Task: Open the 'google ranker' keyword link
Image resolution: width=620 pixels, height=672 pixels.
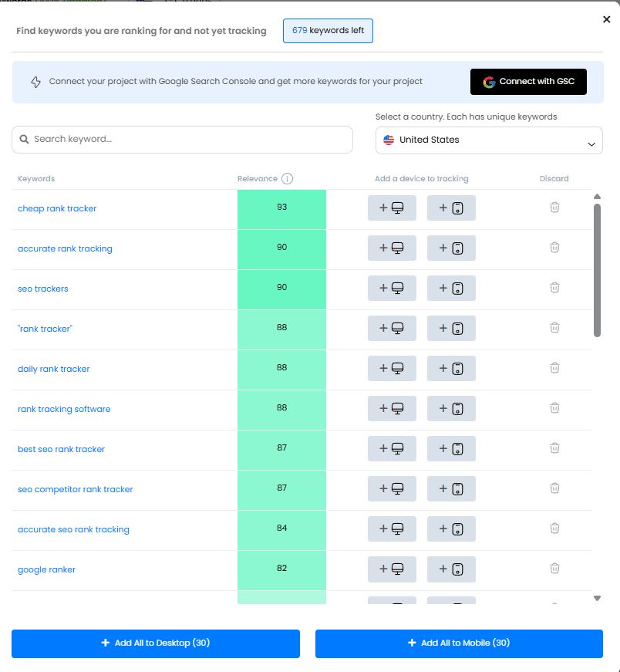Action: 46,569
